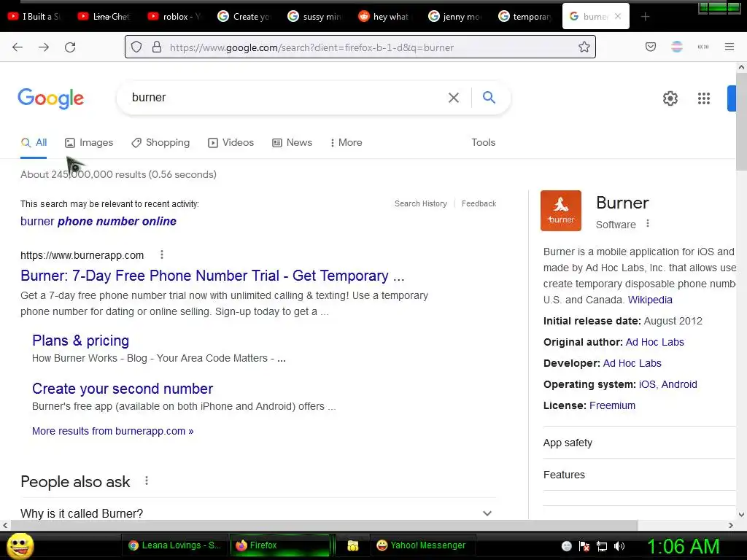Image resolution: width=747 pixels, height=560 pixels.
Task: Open a new browser tab
Action: (x=645, y=17)
